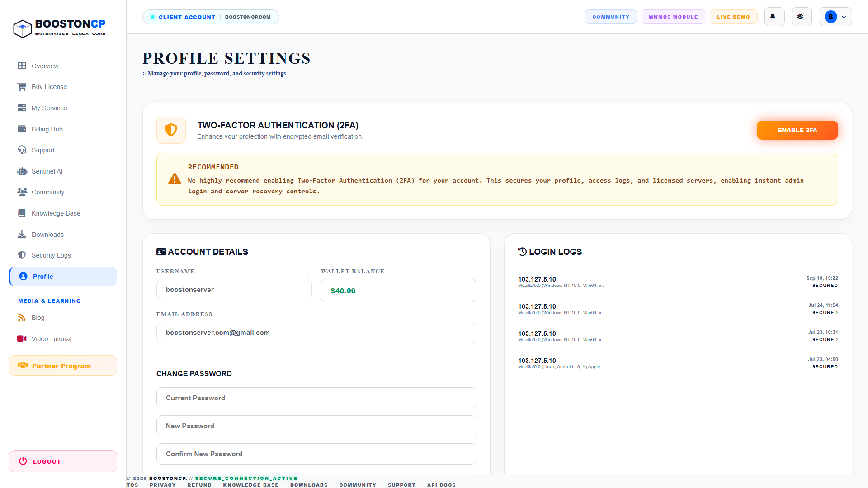Open Billing Hub in sidebar
Viewport: 868px width, 488px height.
tap(63, 129)
